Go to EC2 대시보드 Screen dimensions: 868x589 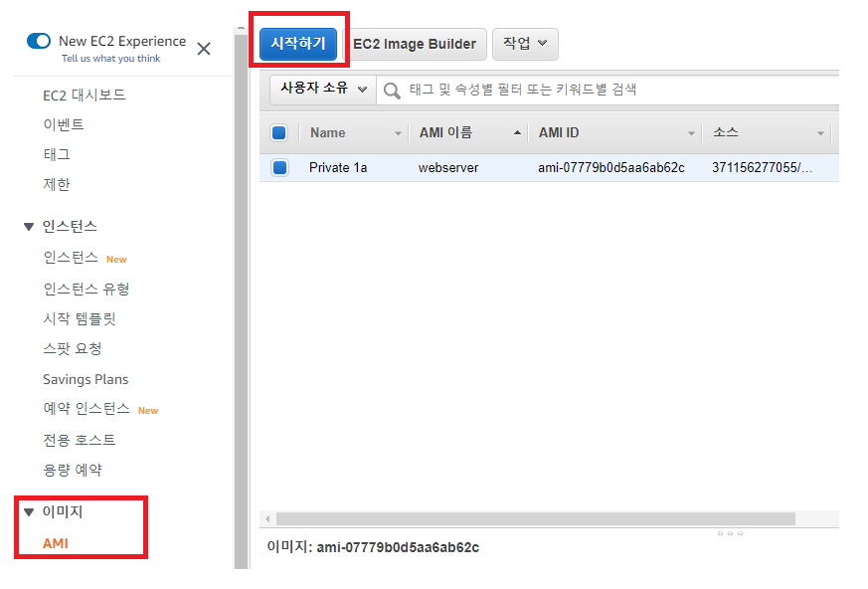[x=85, y=95]
